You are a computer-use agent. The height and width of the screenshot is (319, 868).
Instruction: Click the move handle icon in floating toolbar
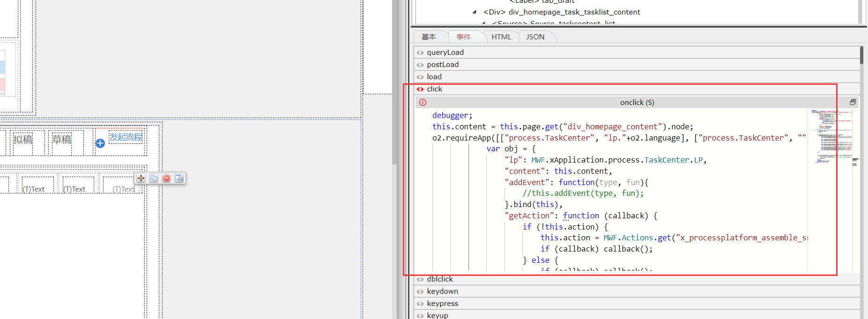(x=141, y=178)
